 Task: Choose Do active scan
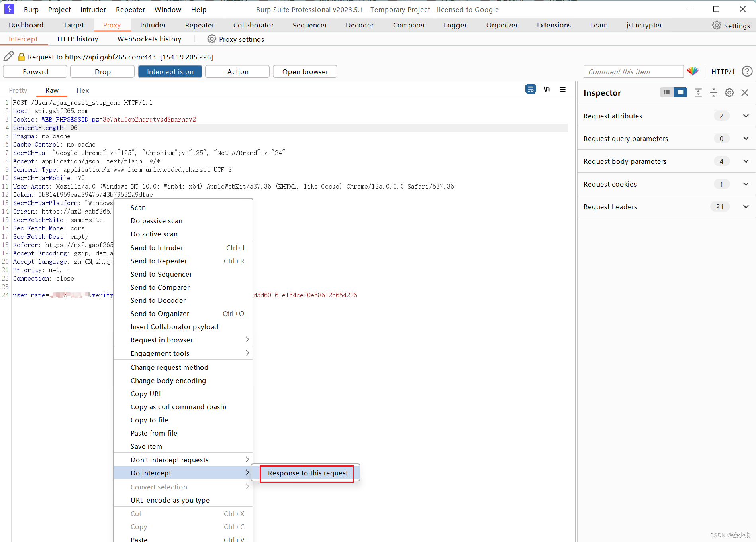183,234
